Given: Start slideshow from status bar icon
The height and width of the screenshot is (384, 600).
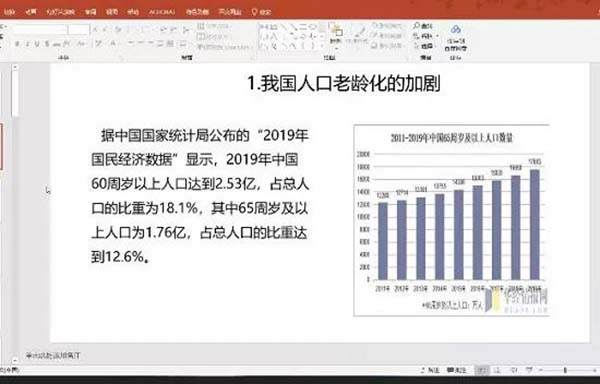Looking at the screenshot, I should click(x=529, y=370).
